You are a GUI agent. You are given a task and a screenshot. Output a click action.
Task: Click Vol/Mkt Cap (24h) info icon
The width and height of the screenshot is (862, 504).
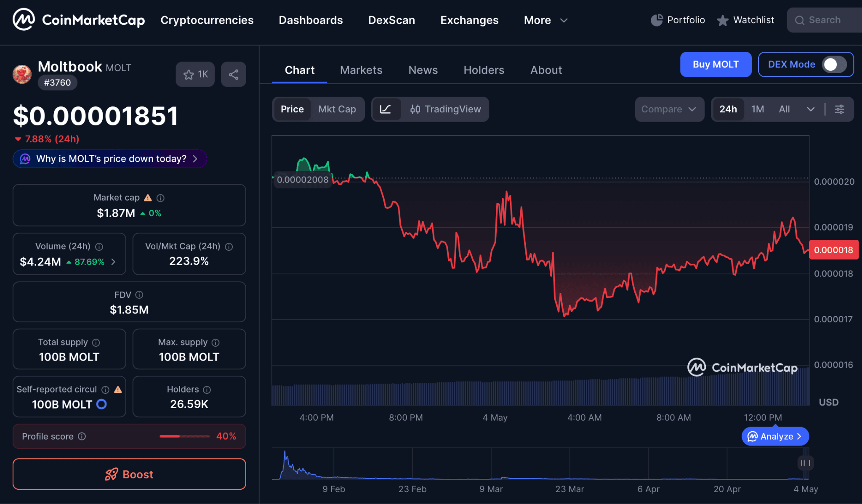(229, 247)
